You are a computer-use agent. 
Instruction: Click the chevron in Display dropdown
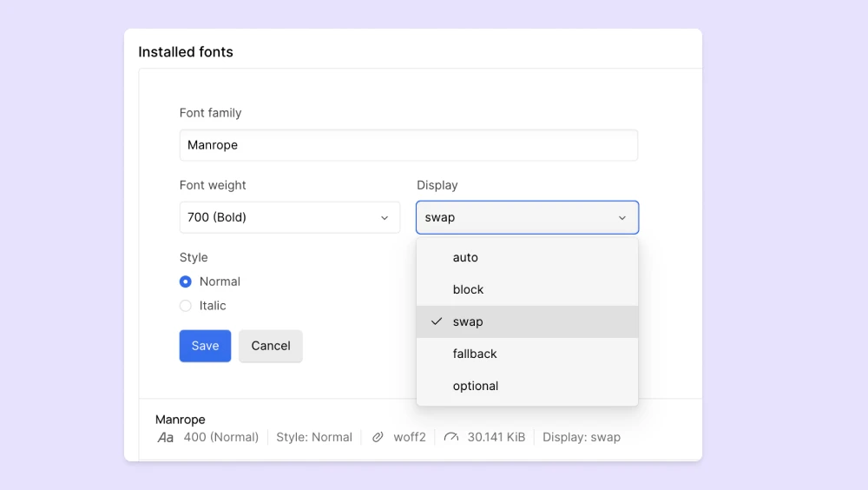(622, 218)
